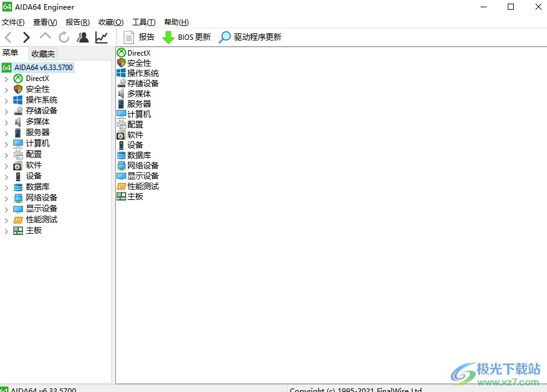Expand the 配置 tree node
Image resolution: width=547 pixels, height=392 pixels.
[x=6, y=155]
